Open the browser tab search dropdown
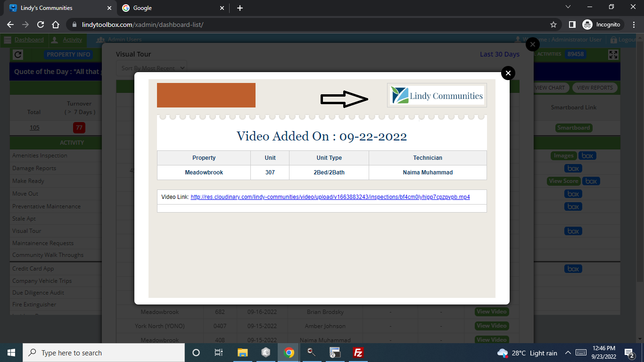644x362 pixels. coord(568,7)
